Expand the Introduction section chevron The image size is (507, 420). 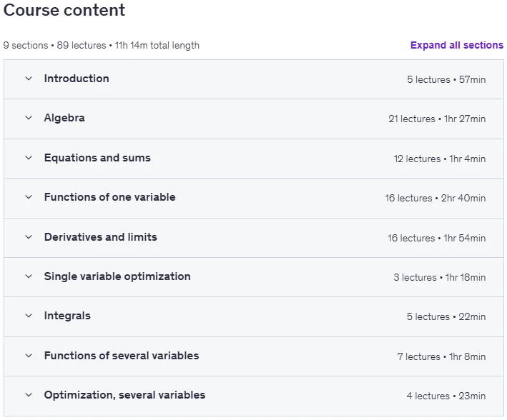(x=29, y=79)
